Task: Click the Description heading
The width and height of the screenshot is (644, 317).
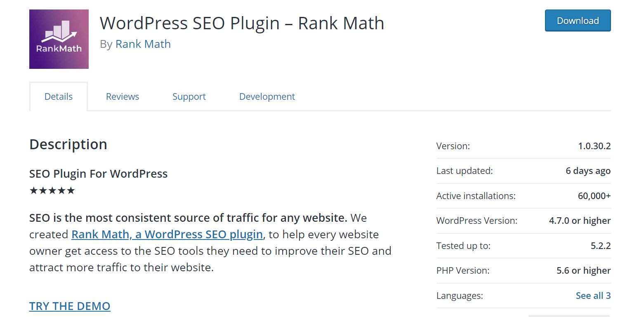Action: (x=68, y=144)
